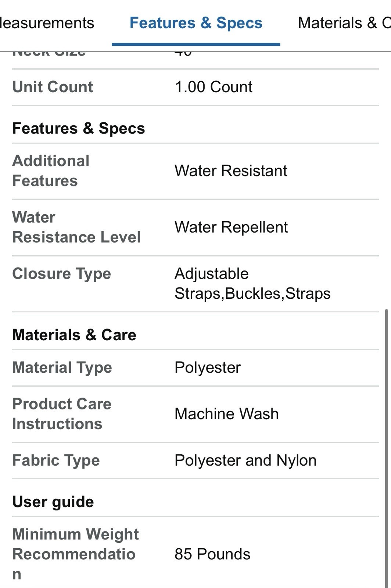Click the bold Features & Specs section heading
Image resolution: width=391 pixels, height=588 pixels.
point(79,128)
